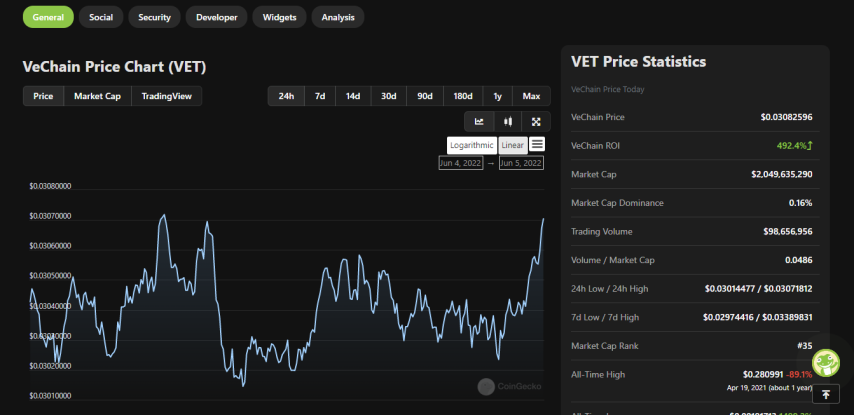Image resolution: width=854 pixels, height=415 pixels.
Task: Set chart scale to Logarithmic
Action: point(472,145)
